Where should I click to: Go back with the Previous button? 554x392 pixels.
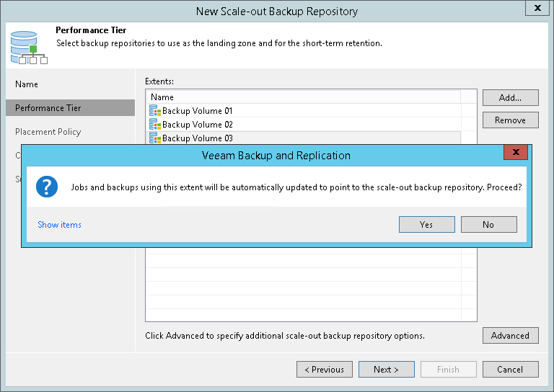324,370
